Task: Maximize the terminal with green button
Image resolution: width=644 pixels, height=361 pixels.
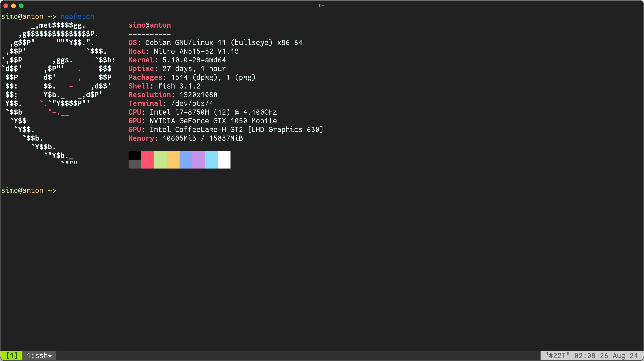Action: (21, 5)
